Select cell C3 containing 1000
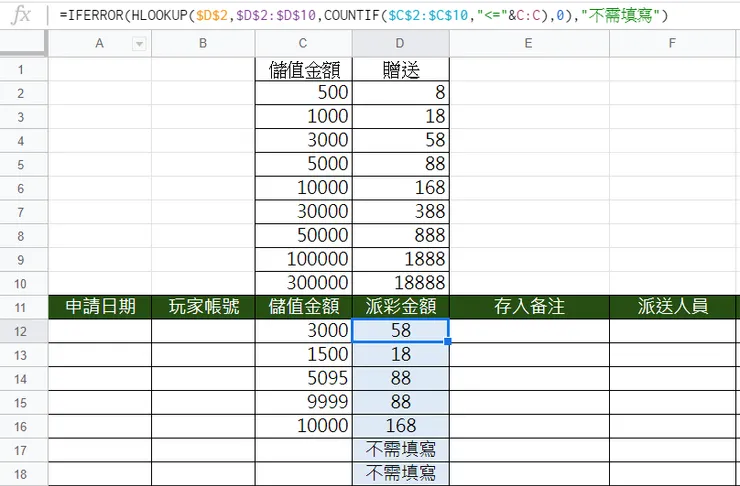This screenshot has width=740, height=486. [303, 117]
